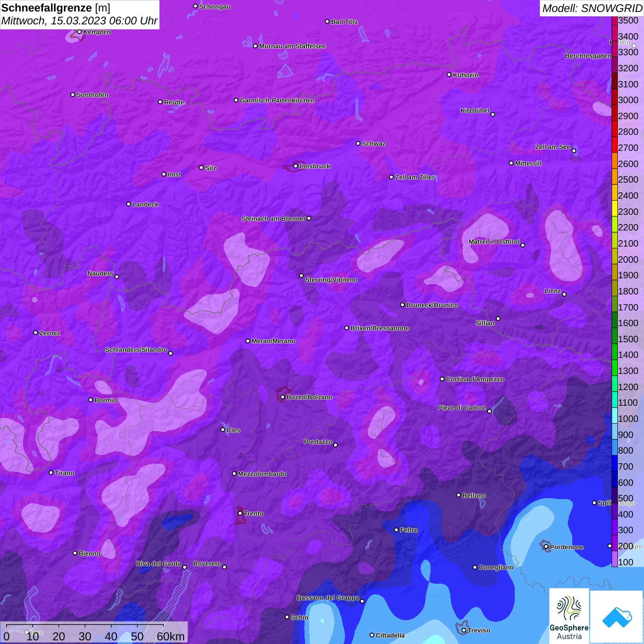Image resolution: width=644 pixels, height=644 pixels.
Task: Click the GeoSphere Austria logo
Action: (x=569, y=615)
